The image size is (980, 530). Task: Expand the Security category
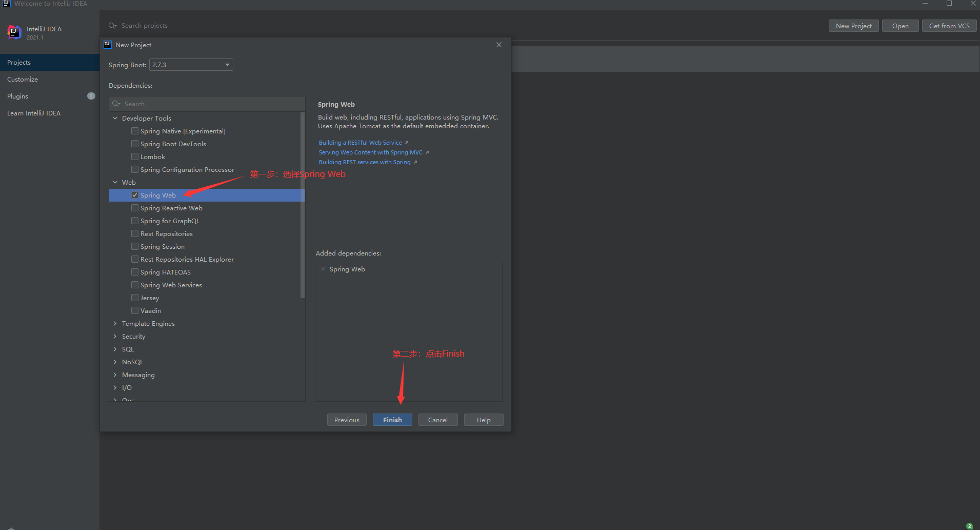115,336
